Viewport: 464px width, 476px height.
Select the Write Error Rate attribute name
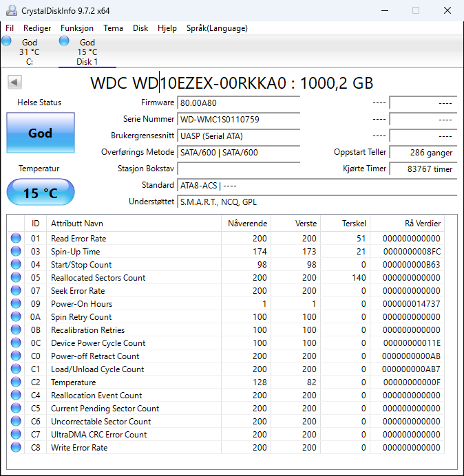[x=79, y=448]
